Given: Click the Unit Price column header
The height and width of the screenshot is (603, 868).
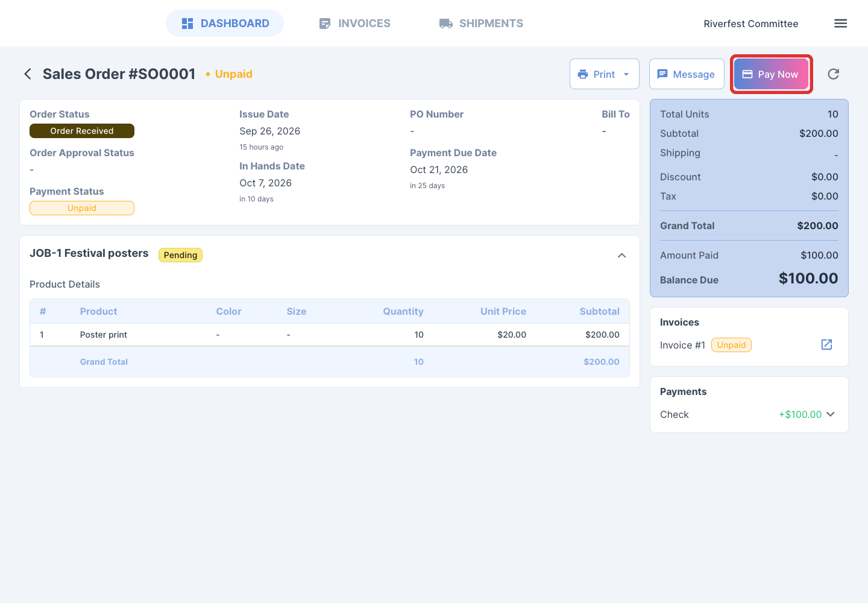Looking at the screenshot, I should pos(503,311).
